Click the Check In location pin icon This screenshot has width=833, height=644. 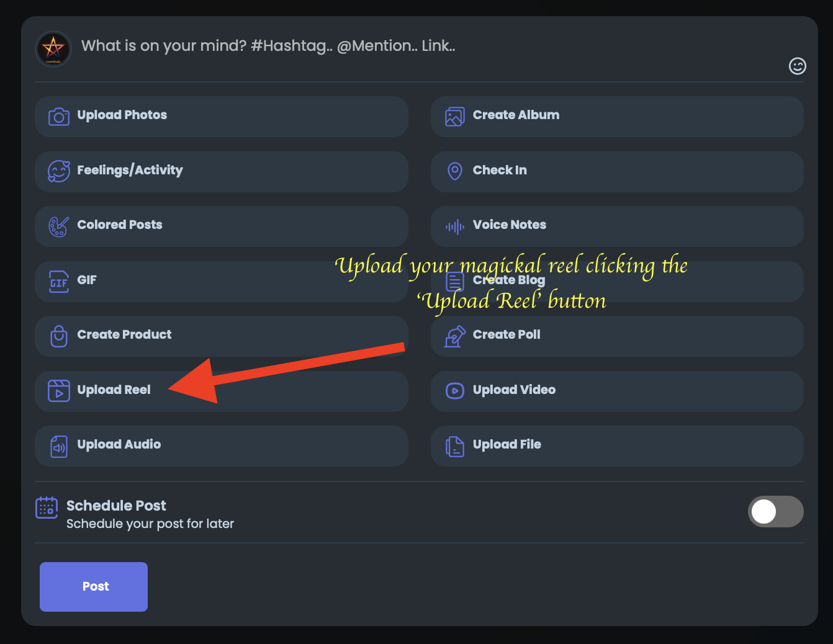coord(454,171)
